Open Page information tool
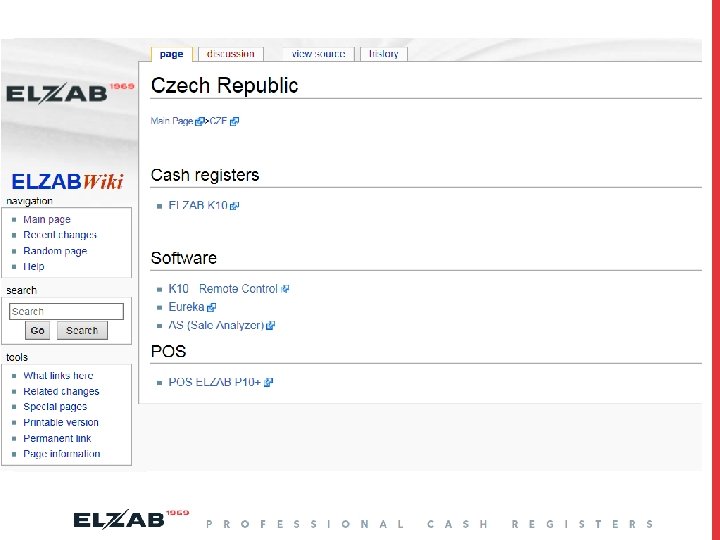720x540 pixels. point(62,454)
